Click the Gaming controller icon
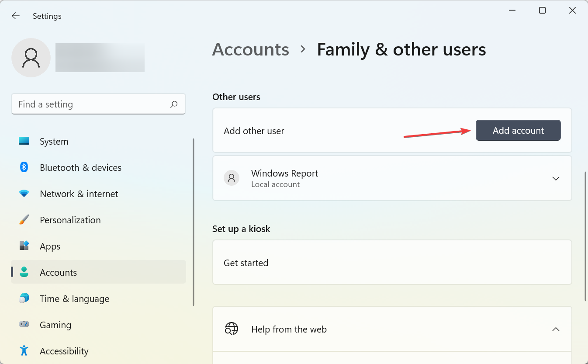588x364 pixels. coord(24,325)
